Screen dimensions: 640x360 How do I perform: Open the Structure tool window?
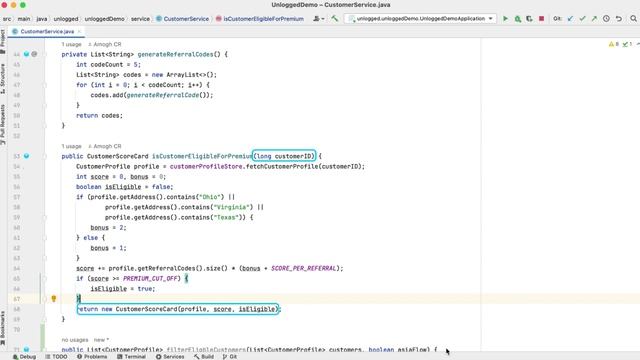coord(3,79)
